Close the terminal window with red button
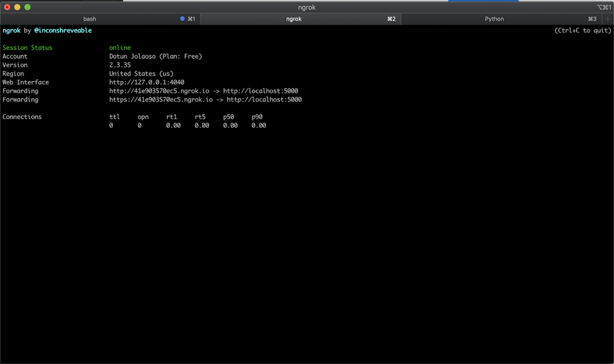614x364 pixels. (x=7, y=7)
